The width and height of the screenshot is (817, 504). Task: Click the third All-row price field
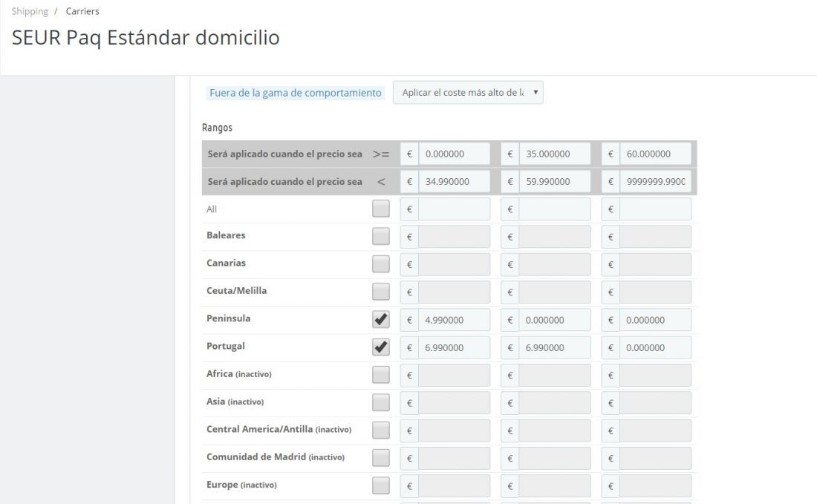(x=655, y=209)
